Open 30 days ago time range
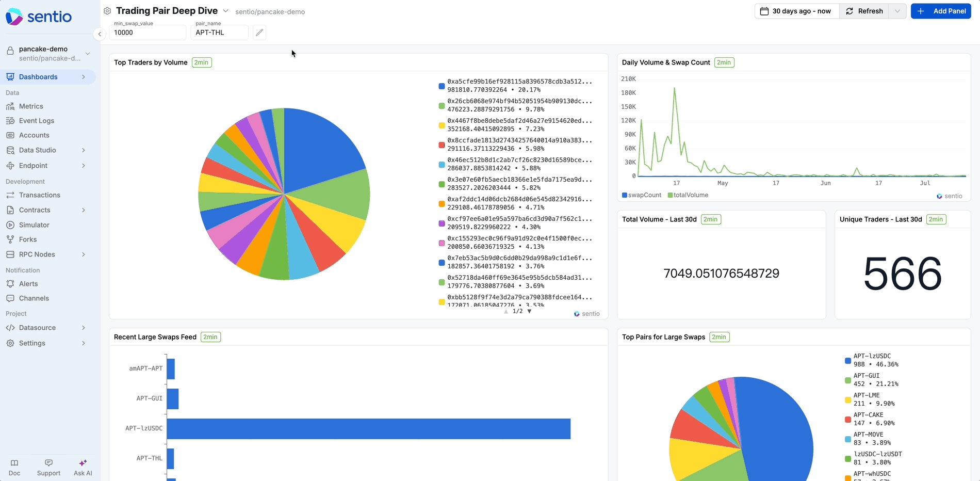Screen dimensions: 980x481 click(797, 11)
